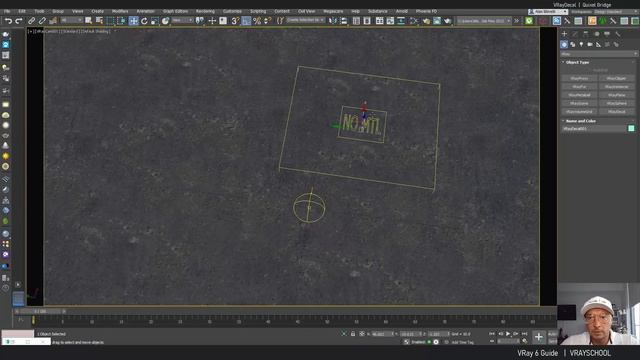Select the Lights category in the Create panel

pyautogui.click(x=581, y=44)
